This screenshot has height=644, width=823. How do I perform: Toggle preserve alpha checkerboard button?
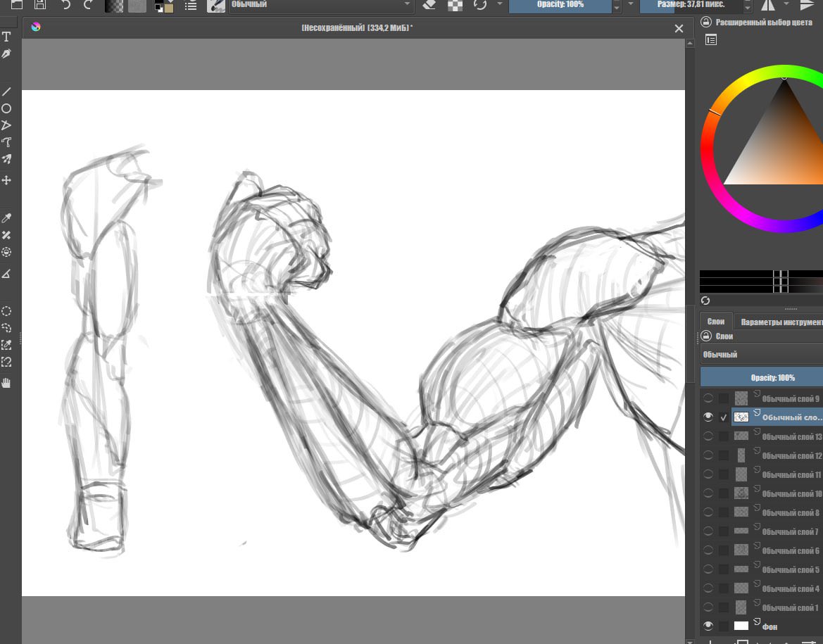point(455,5)
